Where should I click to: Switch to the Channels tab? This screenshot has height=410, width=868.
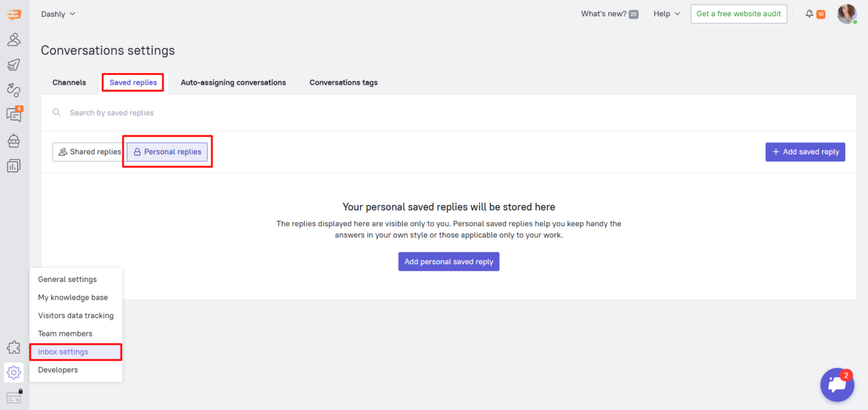tap(69, 82)
